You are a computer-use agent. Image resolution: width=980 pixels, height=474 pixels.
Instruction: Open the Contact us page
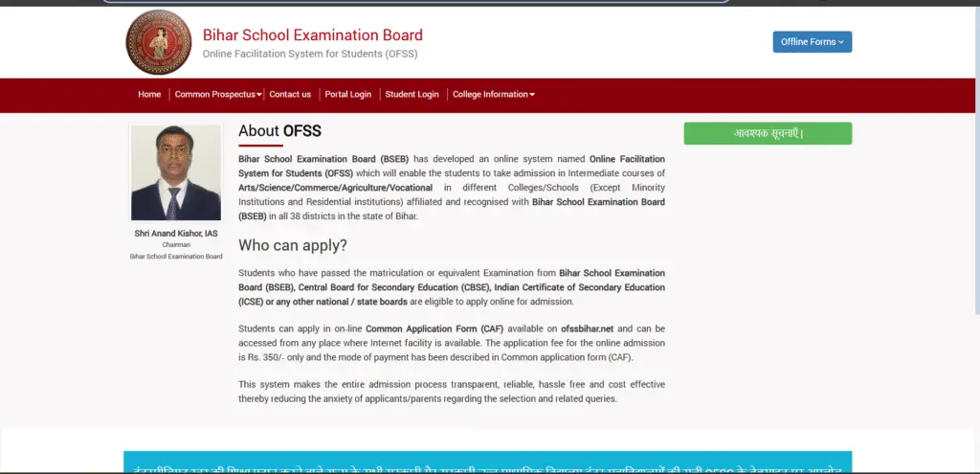[x=290, y=95]
